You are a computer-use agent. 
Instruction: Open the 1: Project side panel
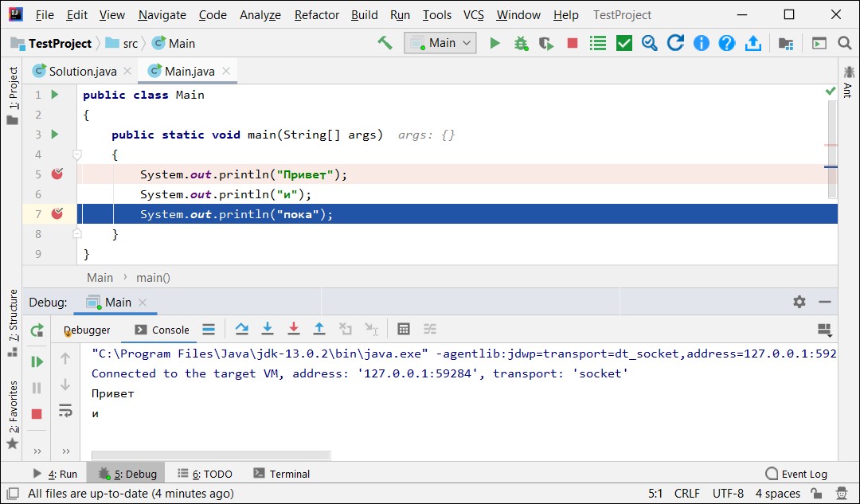13,96
